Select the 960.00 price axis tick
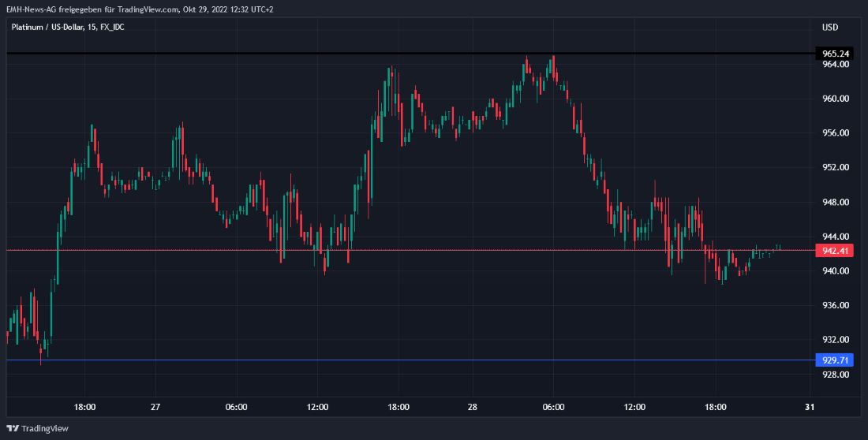This screenshot has height=440, width=868. (836, 99)
